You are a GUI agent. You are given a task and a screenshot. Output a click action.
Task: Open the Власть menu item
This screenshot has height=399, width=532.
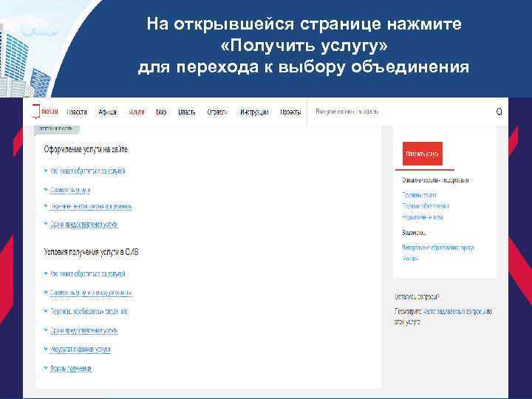187,112
